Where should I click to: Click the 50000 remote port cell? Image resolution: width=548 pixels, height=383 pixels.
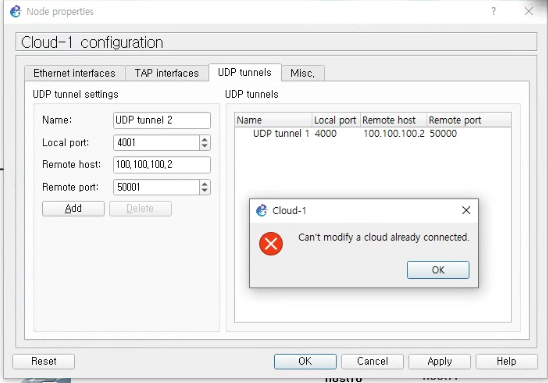click(x=443, y=133)
